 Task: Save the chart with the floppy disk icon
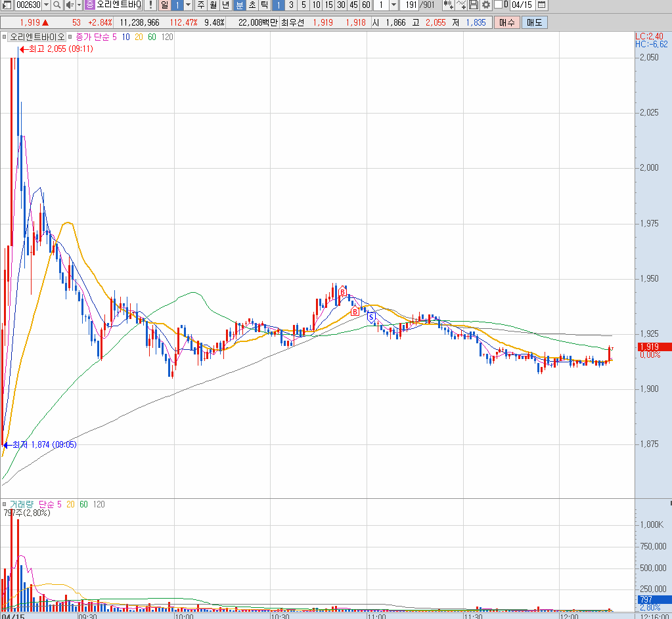tap(473, 5)
